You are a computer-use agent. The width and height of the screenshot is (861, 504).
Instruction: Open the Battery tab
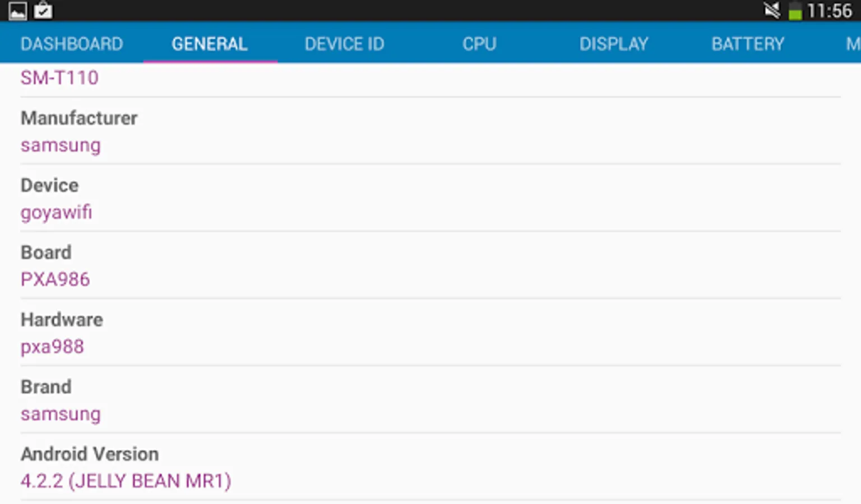(x=748, y=44)
